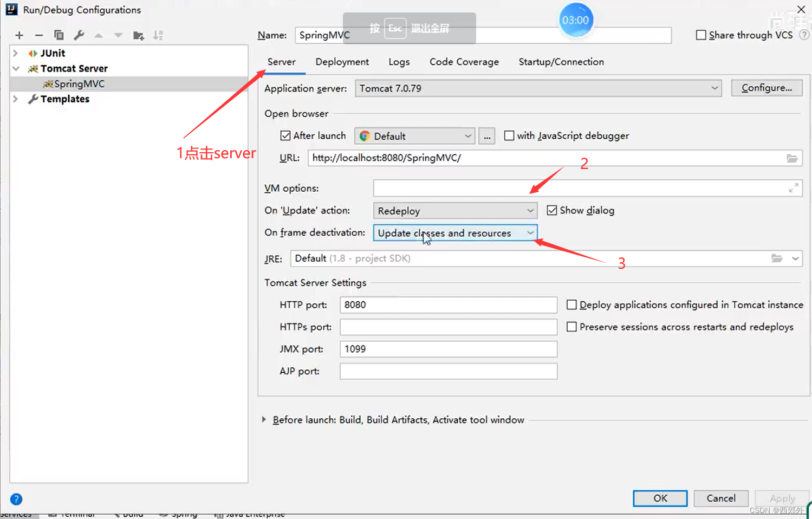Toggle Show dialog checkbox

click(551, 210)
